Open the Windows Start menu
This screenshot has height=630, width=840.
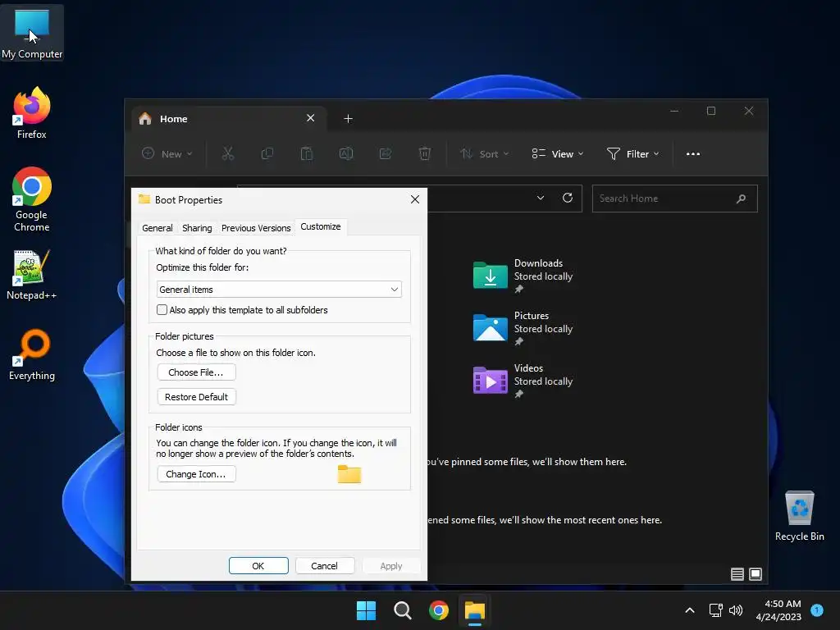tap(367, 610)
